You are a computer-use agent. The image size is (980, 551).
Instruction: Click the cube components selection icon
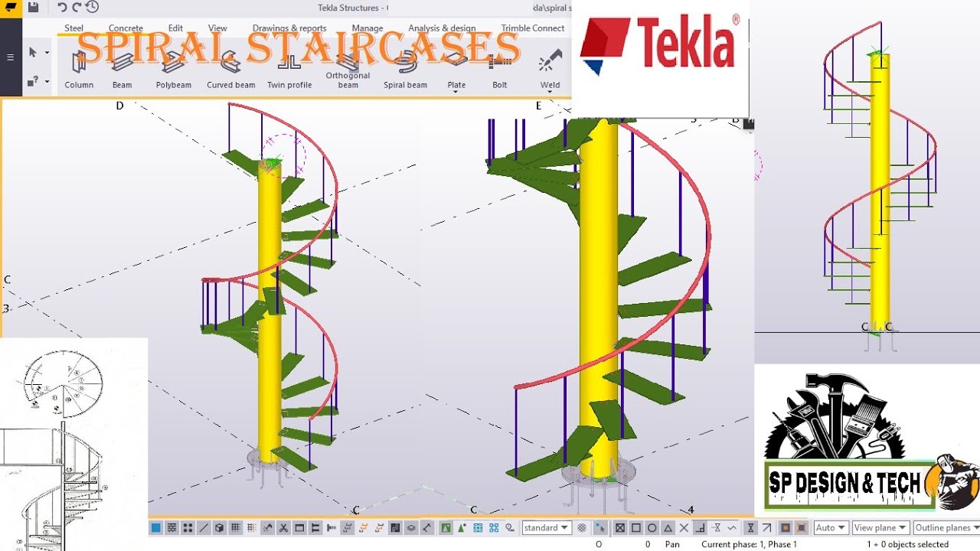(x=220, y=528)
